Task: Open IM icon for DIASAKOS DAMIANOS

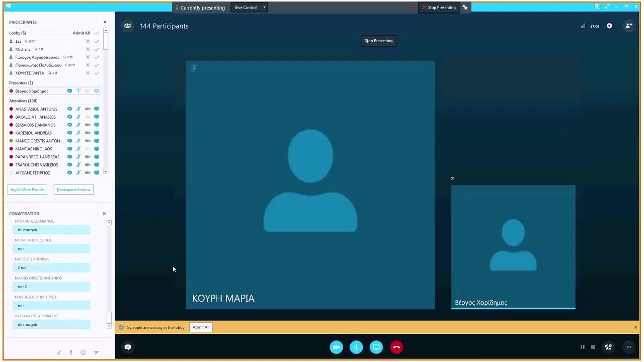Action: click(x=70, y=125)
